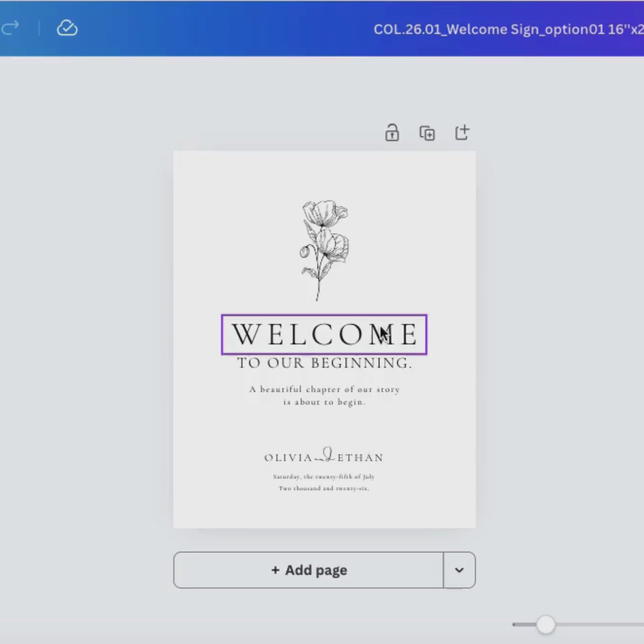Click the add new page icon above canvas
644x644 pixels.
click(462, 132)
